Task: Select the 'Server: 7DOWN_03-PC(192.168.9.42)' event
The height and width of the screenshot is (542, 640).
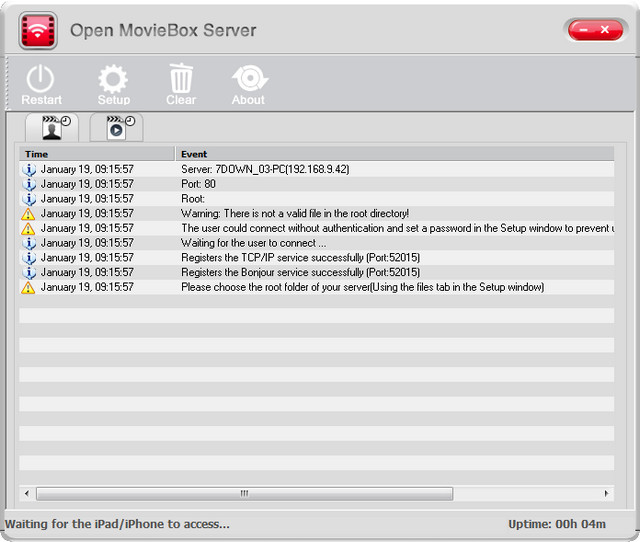Action: pyautogui.click(x=265, y=169)
